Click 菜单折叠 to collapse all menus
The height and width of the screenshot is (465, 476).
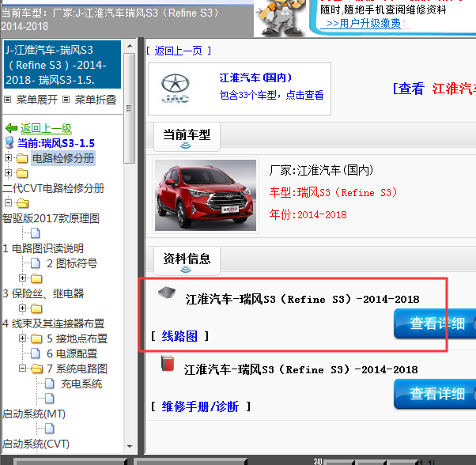coord(96,100)
